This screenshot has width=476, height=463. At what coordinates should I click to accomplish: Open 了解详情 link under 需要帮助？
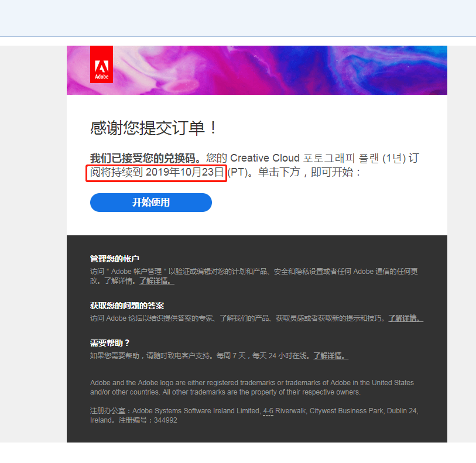tap(331, 356)
